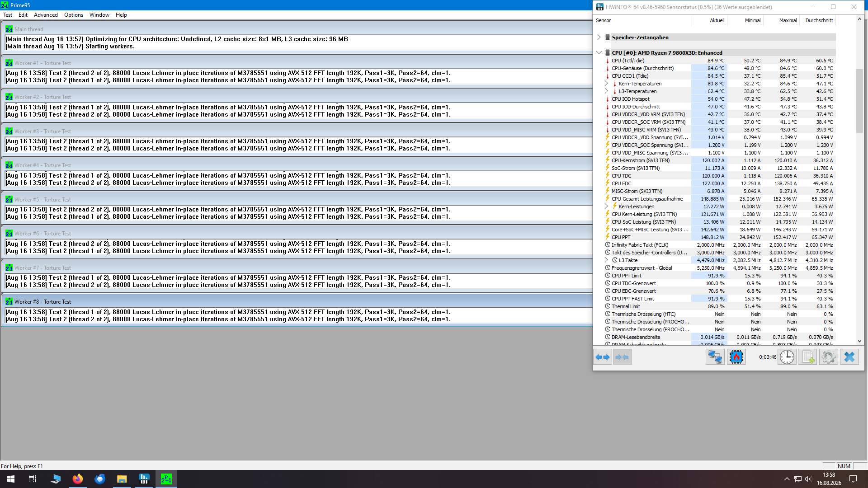Click the Worker #1 Torture Test window icon
This screenshot has width=868, height=488.
9,63
